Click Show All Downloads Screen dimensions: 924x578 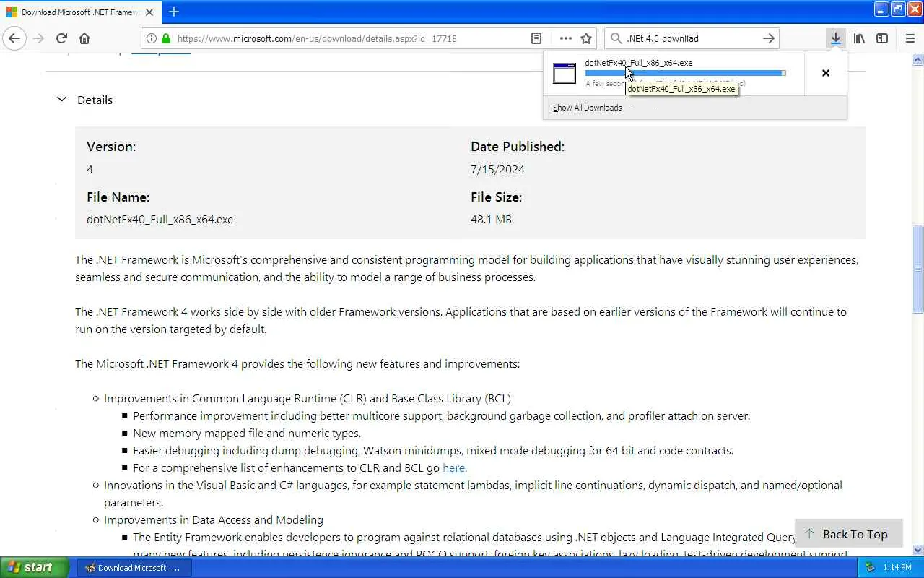[x=587, y=108]
